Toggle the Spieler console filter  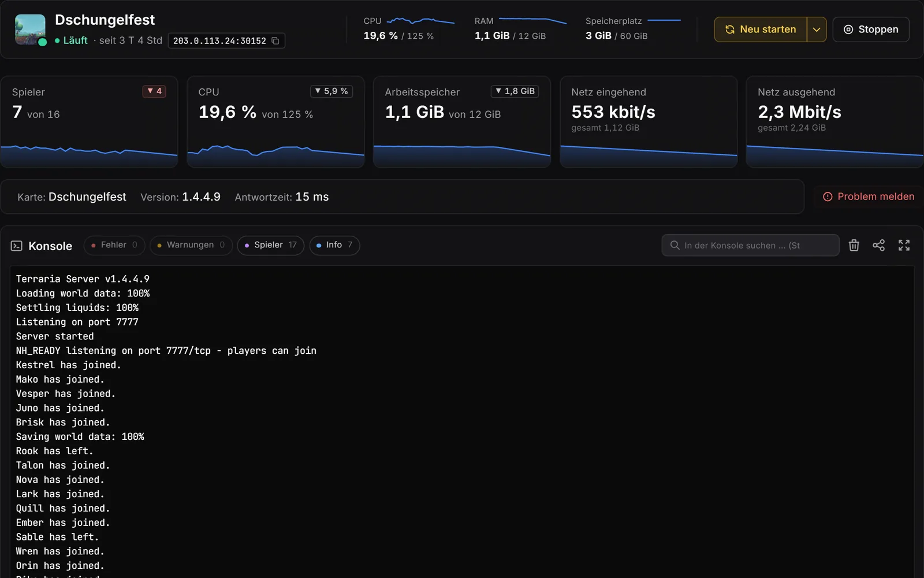tap(270, 245)
